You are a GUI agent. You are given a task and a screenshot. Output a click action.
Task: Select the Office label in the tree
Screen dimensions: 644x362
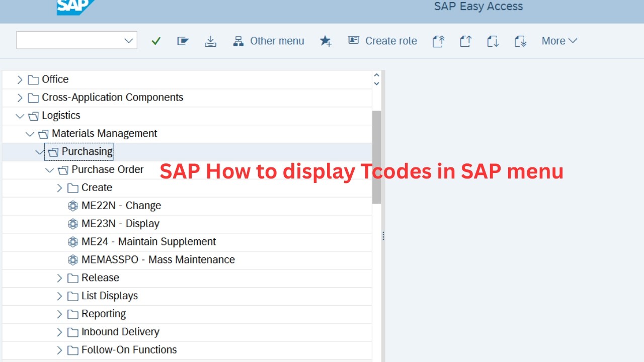[55, 79]
